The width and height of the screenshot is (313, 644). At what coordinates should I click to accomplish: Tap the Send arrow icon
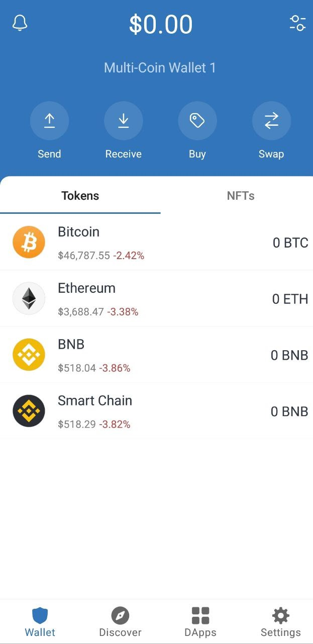coord(49,121)
